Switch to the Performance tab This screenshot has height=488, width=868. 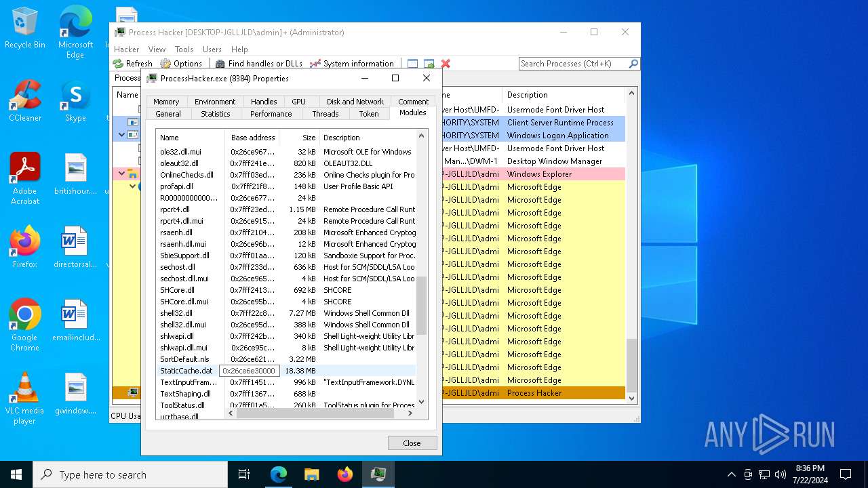pyautogui.click(x=271, y=114)
